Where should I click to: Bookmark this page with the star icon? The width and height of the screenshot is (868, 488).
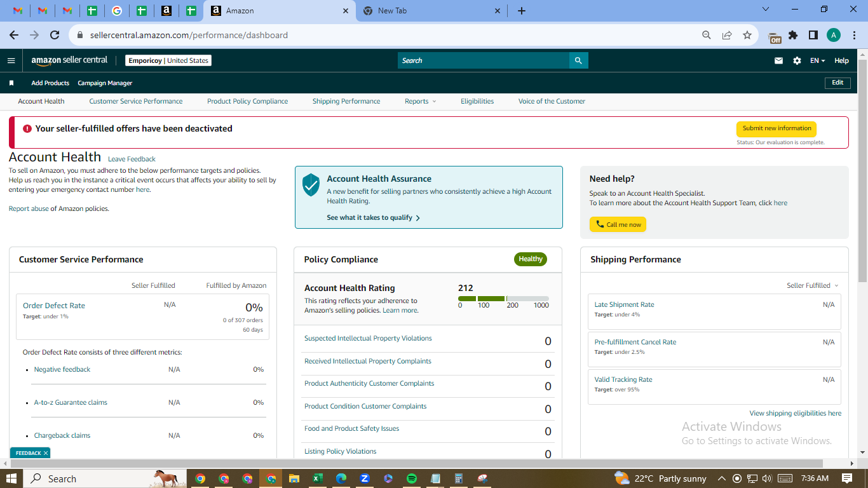point(747,35)
